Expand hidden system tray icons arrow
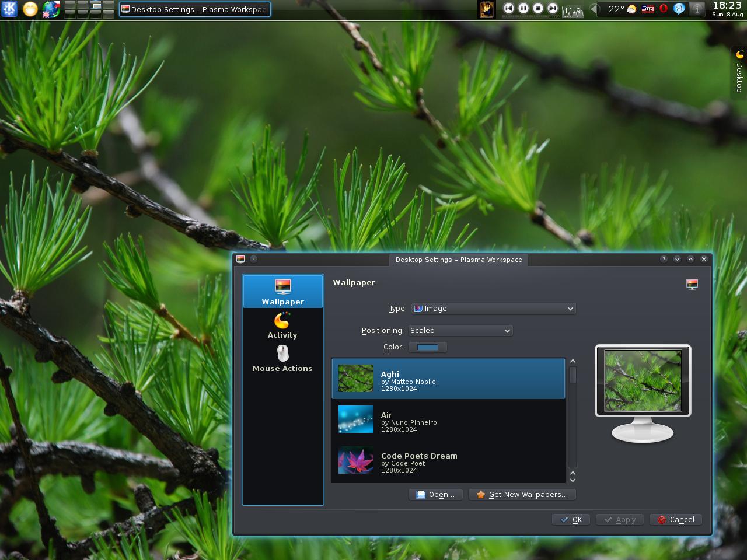 click(594, 9)
